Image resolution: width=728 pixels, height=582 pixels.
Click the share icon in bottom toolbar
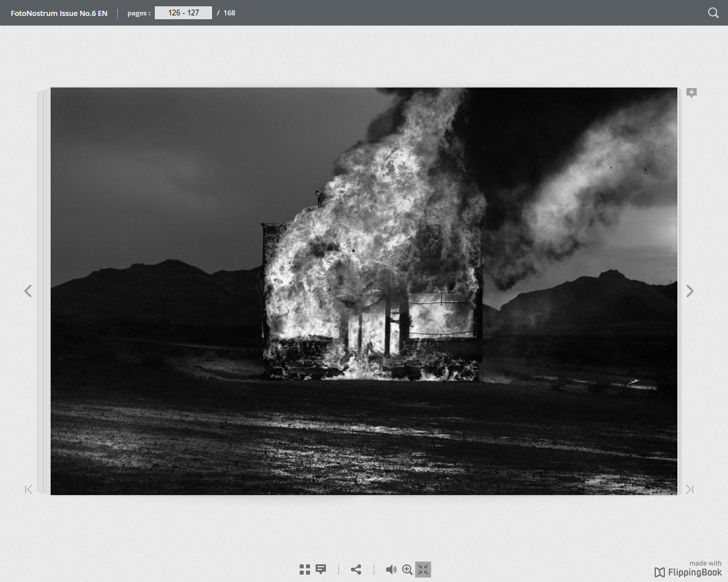(x=356, y=569)
